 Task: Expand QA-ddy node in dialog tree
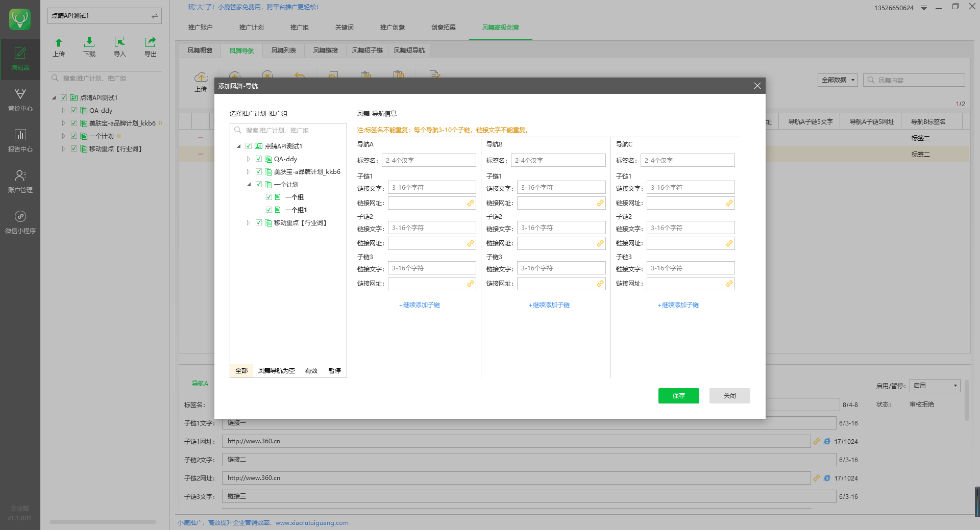[x=249, y=159]
